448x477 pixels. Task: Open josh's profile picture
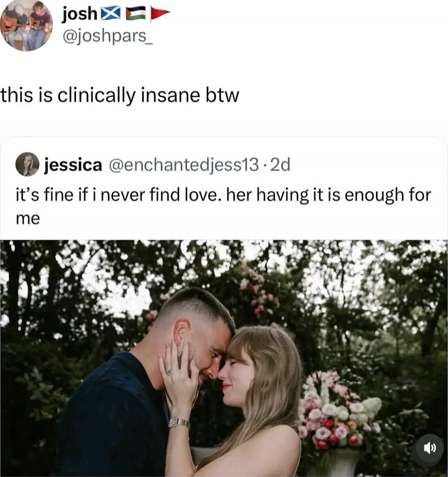tap(26, 25)
